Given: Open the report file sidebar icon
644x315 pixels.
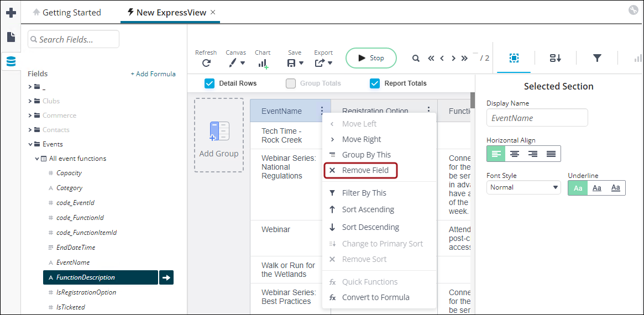Looking at the screenshot, I should click(x=11, y=37).
